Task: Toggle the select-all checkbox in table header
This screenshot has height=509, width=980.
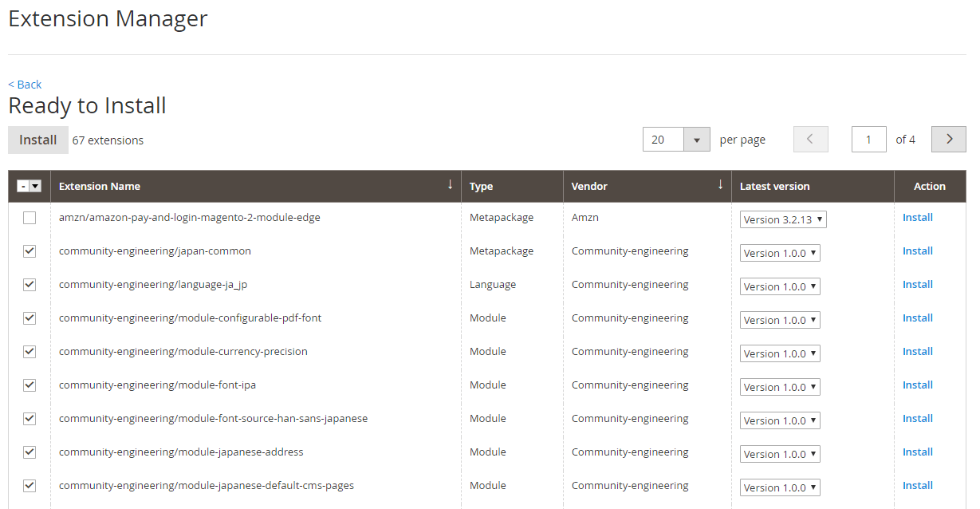Action: point(25,185)
